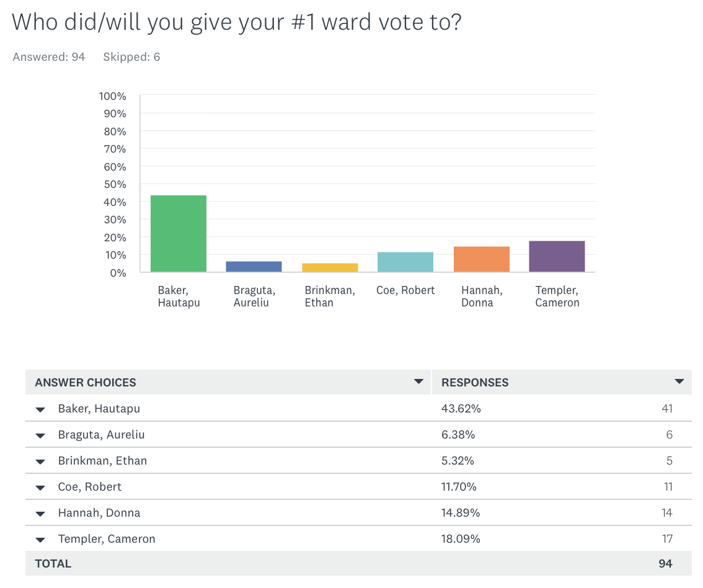Click the question title heading
The image size is (703, 588).
pos(236,22)
